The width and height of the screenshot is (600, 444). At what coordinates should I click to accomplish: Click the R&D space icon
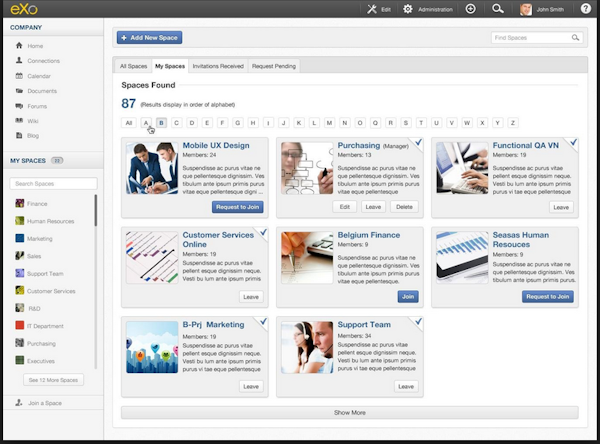[x=20, y=308]
